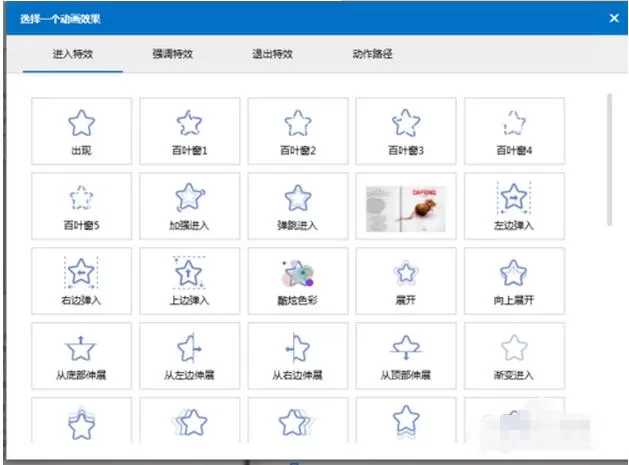Choose the 从顶部伸展 effect
The width and height of the screenshot is (629, 465).
(x=406, y=356)
